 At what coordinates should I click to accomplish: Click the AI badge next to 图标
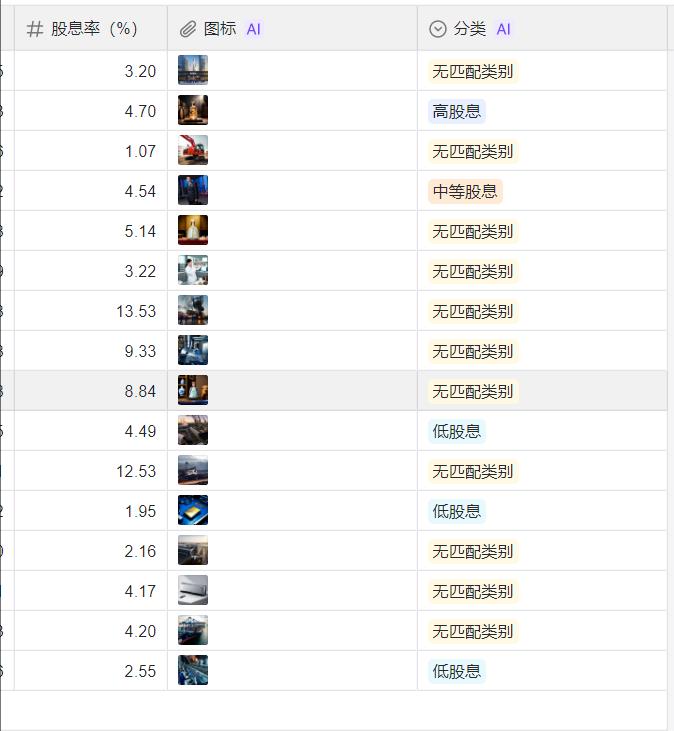point(254,29)
